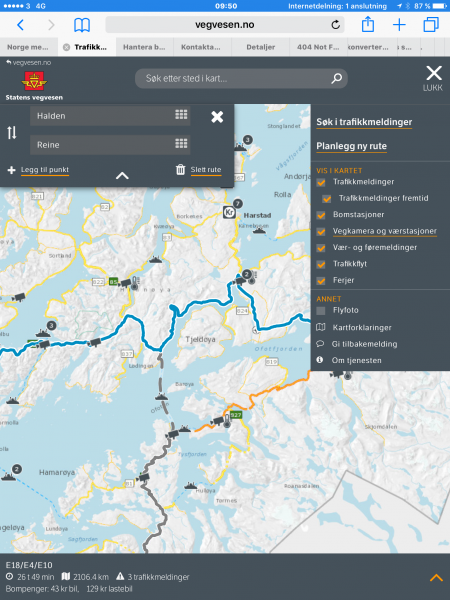Viewport: 450px width, 600px height.
Task: Open the Safari bookmarks book icon
Action: [82, 25]
